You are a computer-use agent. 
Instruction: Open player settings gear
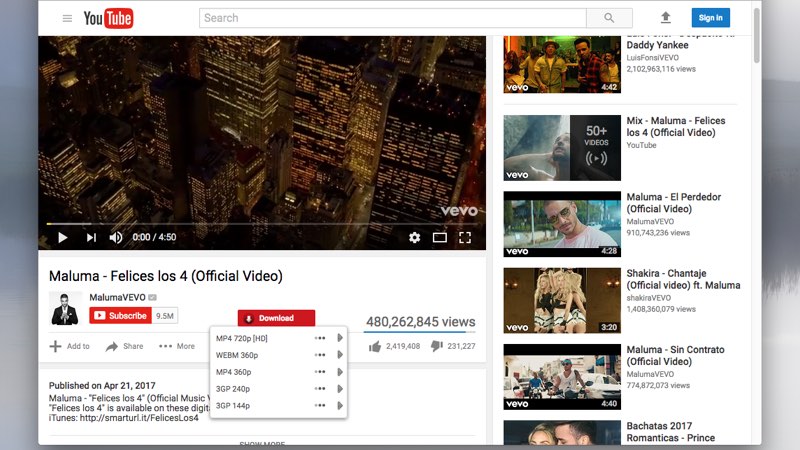pos(414,237)
